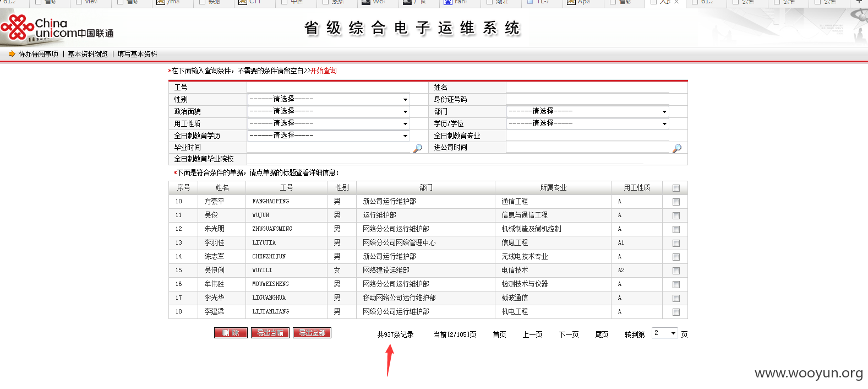This screenshot has height=389, width=868.
Task: Open 填写基本资料 menu item
Action: (138, 54)
